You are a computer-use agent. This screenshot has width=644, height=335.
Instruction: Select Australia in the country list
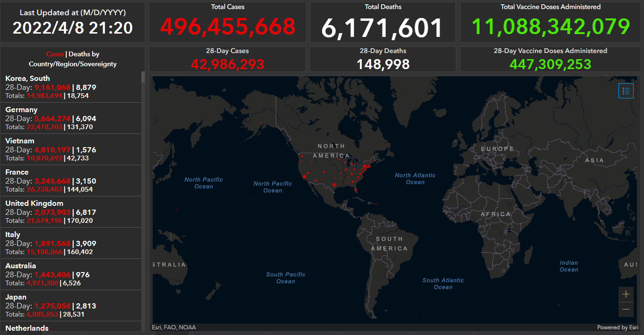(x=71, y=274)
